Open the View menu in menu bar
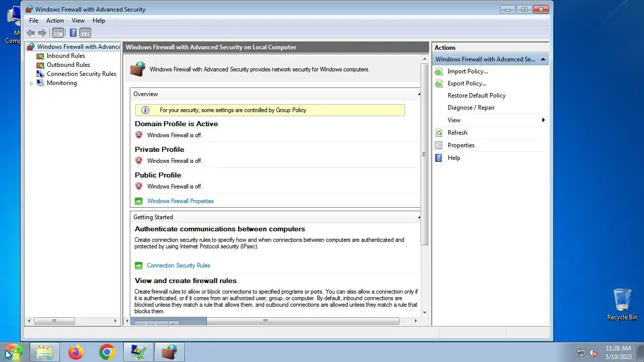Viewport: 644px width, 362px height. coord(78,21)
